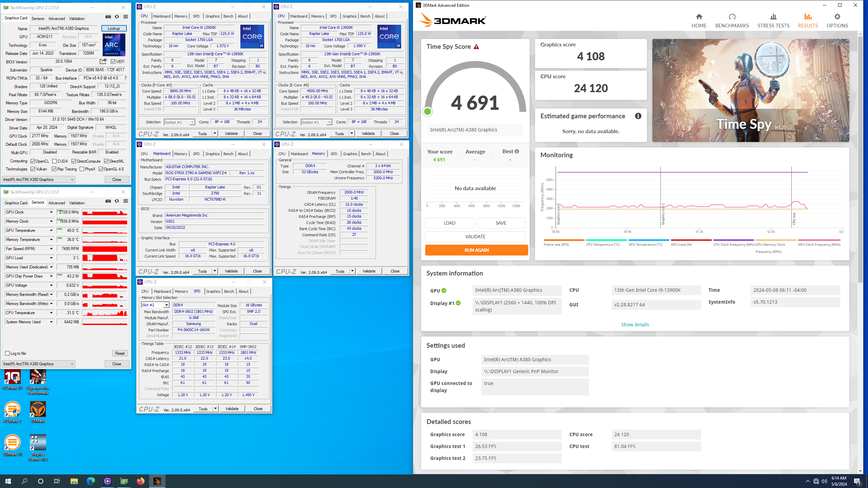Open Task View on taskbar

[x=57, y=481]
